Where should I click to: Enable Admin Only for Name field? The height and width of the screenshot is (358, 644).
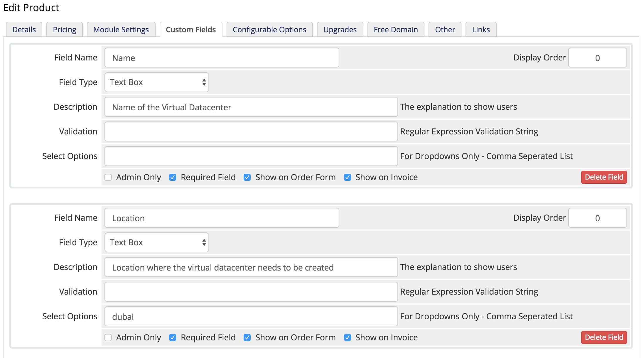tap(108, 177)
